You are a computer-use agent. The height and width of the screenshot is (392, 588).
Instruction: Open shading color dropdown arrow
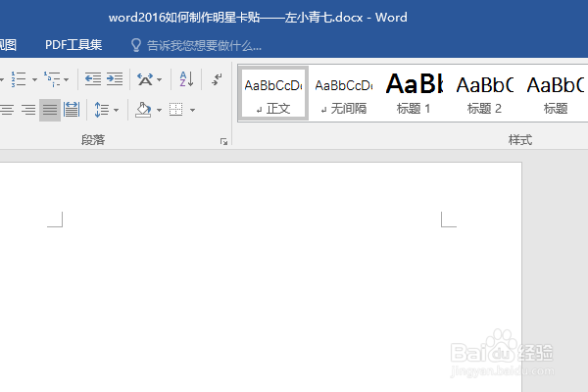coord(159,110)
